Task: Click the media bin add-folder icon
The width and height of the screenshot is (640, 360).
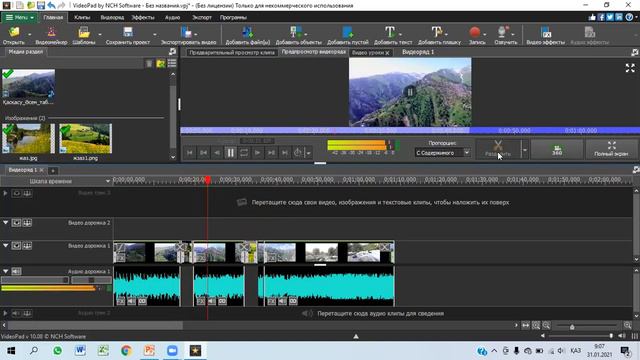Action: tap(161, 64)
